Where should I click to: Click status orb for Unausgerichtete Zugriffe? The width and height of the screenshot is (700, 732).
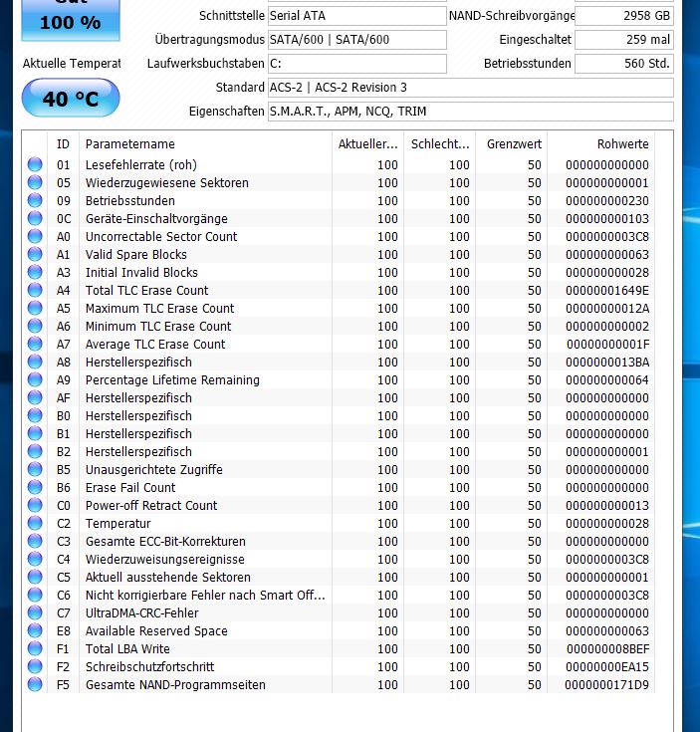35,469
